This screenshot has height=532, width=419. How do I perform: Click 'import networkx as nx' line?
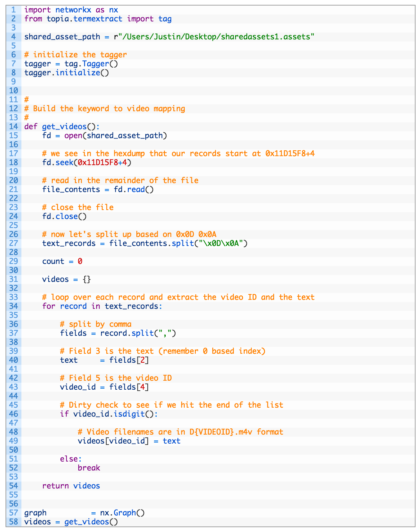click(71, 10)
